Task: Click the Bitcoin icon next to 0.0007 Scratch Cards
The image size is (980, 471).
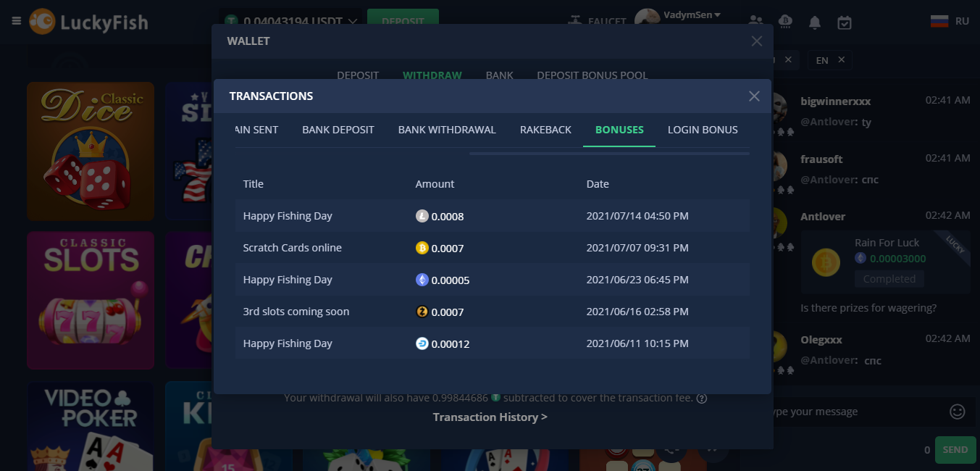Action: point(422,248)
